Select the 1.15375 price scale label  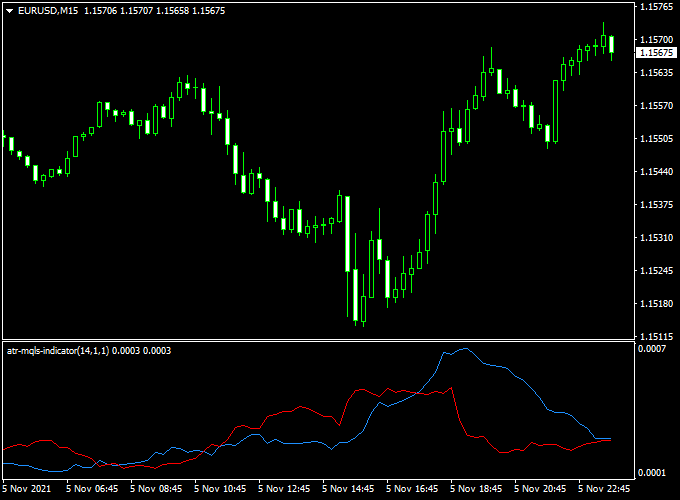click(x=657, y=204)
